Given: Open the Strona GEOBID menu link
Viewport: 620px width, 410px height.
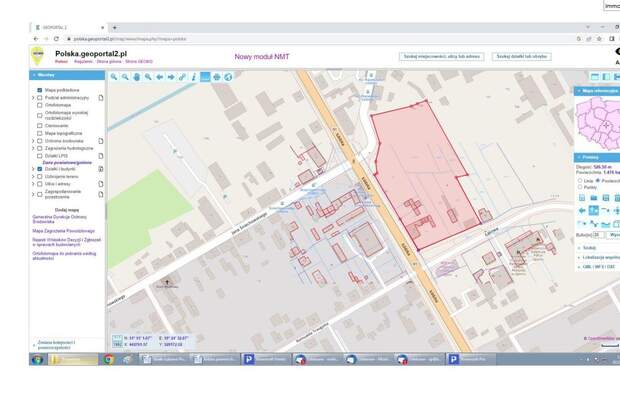Looking at the screenshot, I should (138, 62).
